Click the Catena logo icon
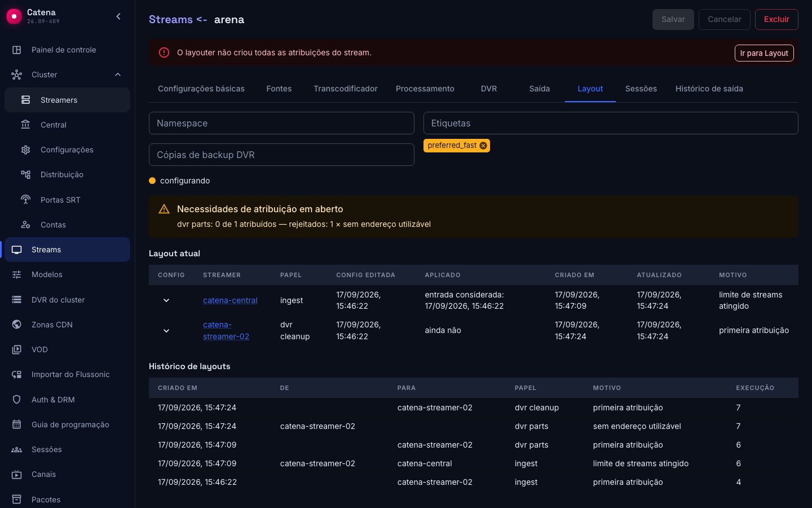Image resolution: width=812 pixels, height=508 pixels. tap(14, 16)
